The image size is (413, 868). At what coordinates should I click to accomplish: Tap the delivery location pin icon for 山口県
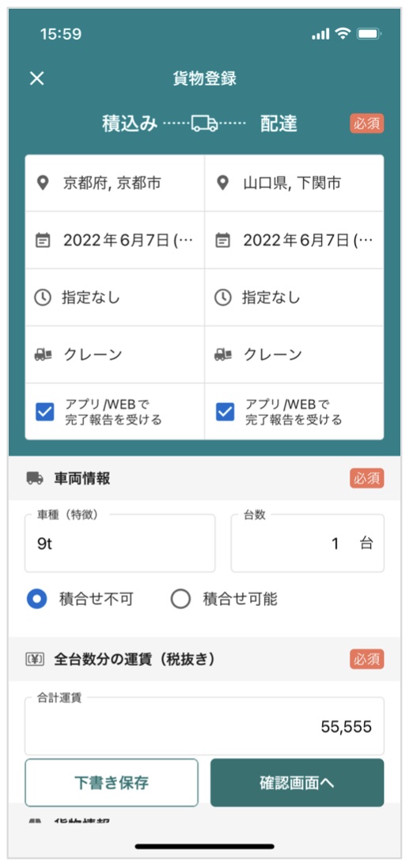point(222,183)
